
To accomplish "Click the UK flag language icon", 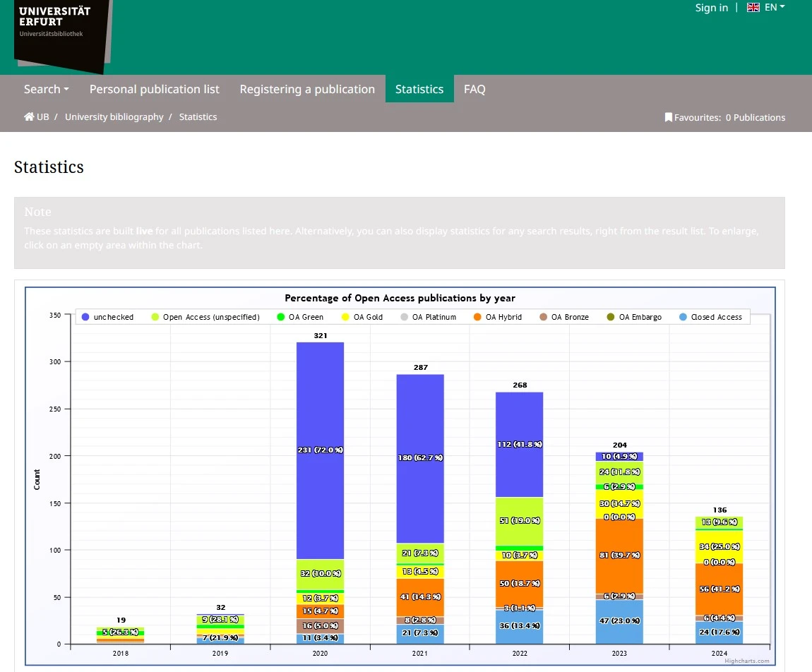I will 753,8.
